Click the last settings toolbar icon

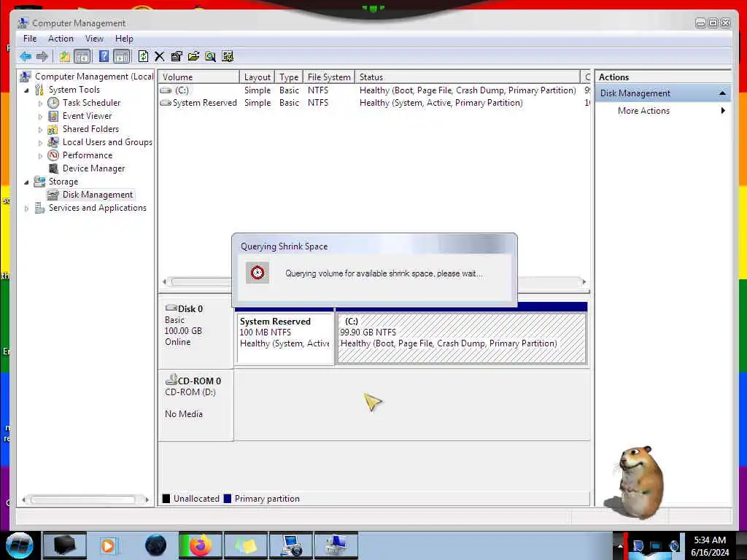tap(228, 57)
